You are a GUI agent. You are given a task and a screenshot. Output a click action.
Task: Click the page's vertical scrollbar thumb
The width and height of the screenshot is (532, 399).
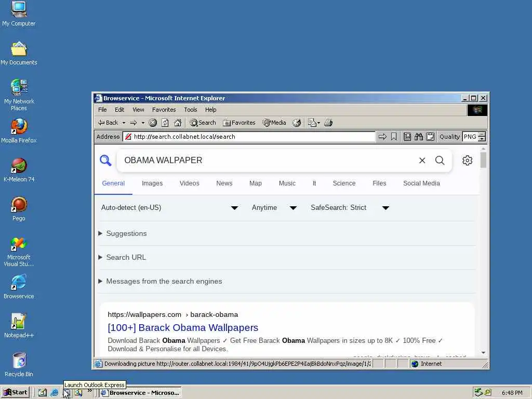click(x=483, y=160)
